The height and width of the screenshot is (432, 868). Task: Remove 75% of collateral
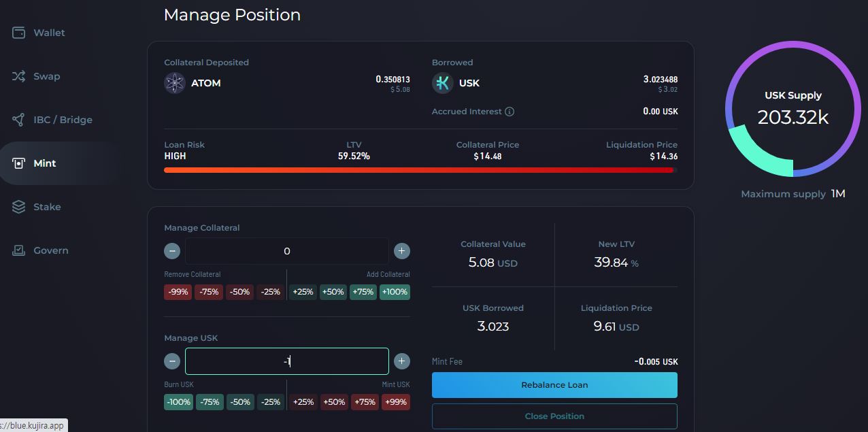coord(209,292)
